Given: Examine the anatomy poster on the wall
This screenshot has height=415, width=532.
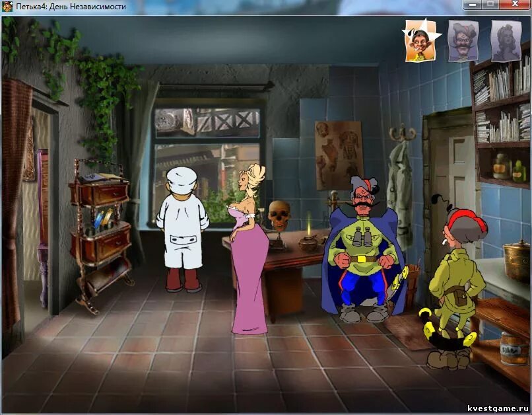Looking at the screenshot, I should pos(338,155).
